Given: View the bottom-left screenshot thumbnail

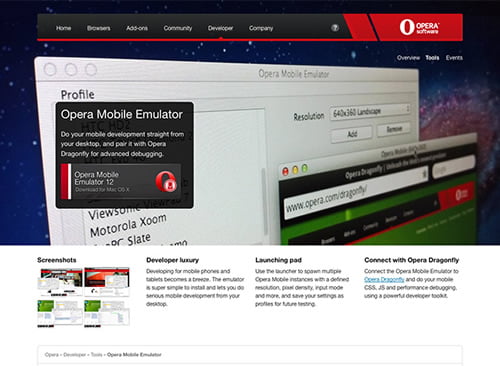Looking at the screenshot, I should click(60, 313).
